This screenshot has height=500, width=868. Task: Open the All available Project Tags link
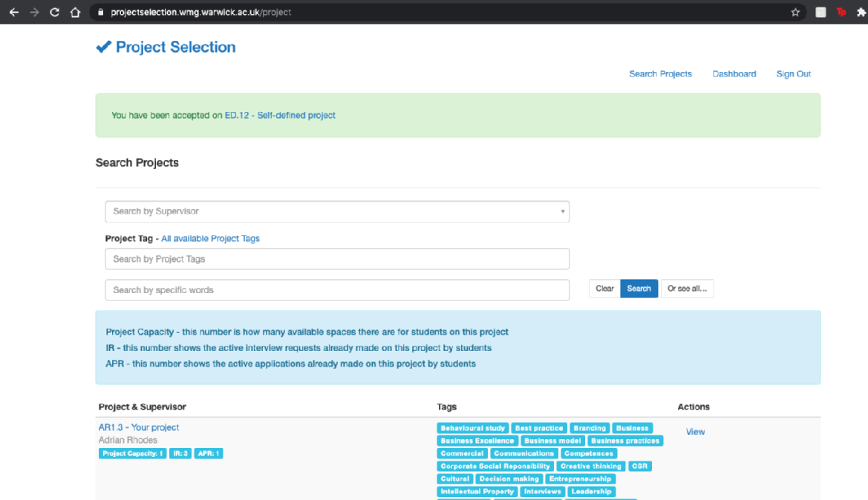pos(210,239)
